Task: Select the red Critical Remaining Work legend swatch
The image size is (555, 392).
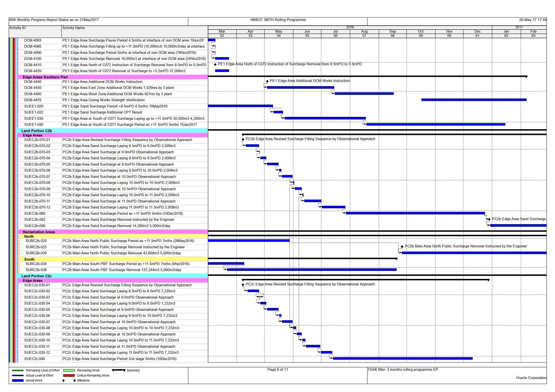Action: click(69, 376)
